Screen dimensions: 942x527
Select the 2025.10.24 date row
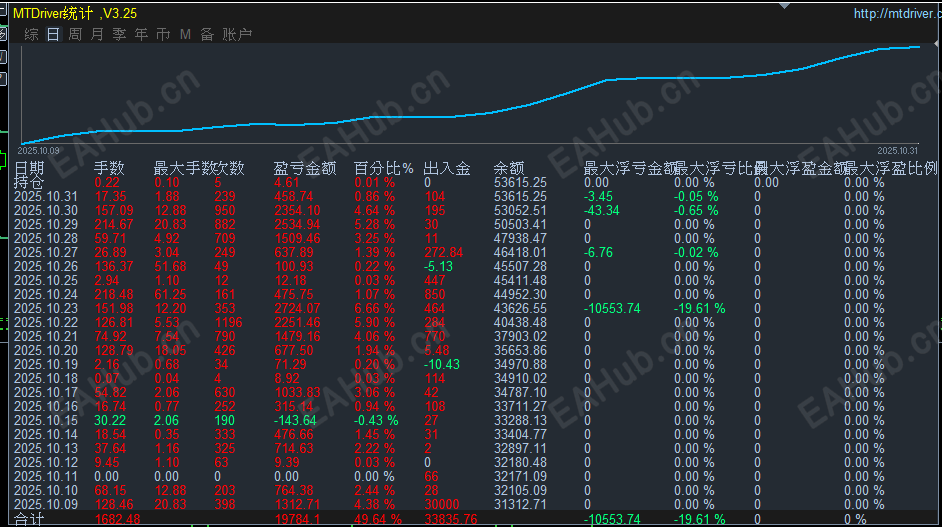pyautogui.click(x=46, y=294)
